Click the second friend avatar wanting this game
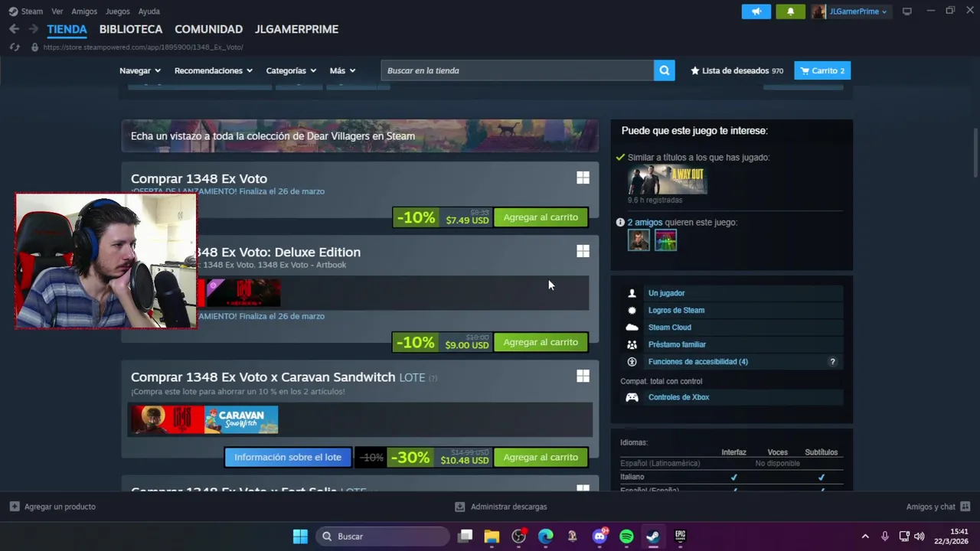The height and width of the screenshot is (551, 980). point(666,240)
